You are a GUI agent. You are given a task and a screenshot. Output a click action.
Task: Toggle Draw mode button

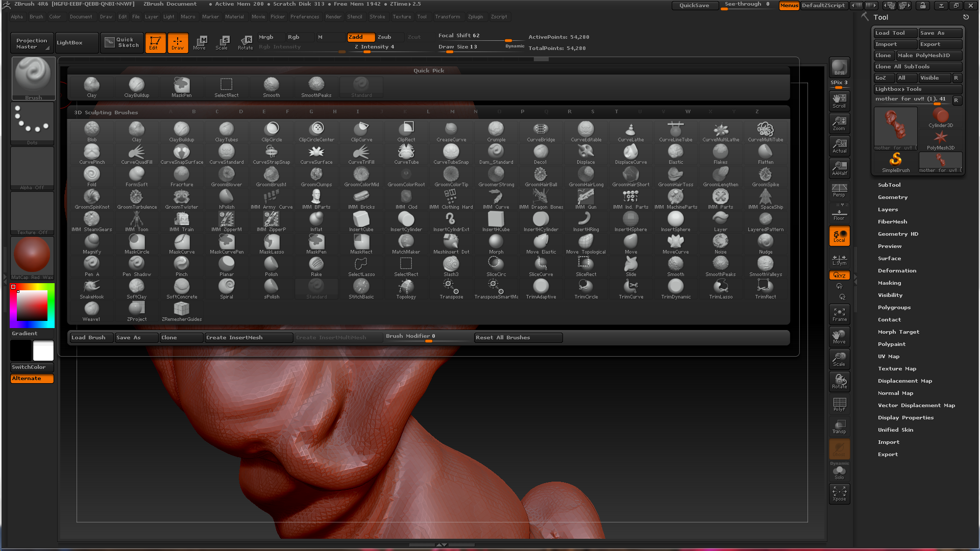[x=178, y=43]
